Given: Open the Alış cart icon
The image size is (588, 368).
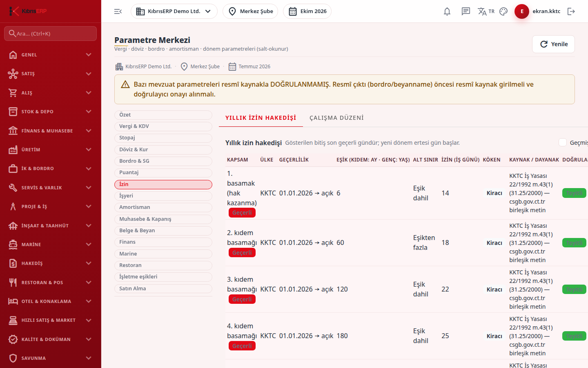Looking at the screenshot, I should pyautogui.click(x=13, y=93).
